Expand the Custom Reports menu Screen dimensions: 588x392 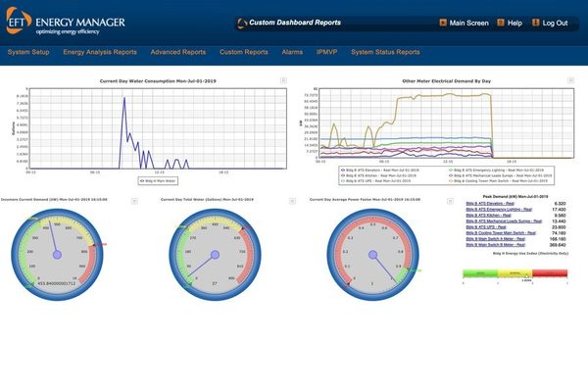coord(243,52)
